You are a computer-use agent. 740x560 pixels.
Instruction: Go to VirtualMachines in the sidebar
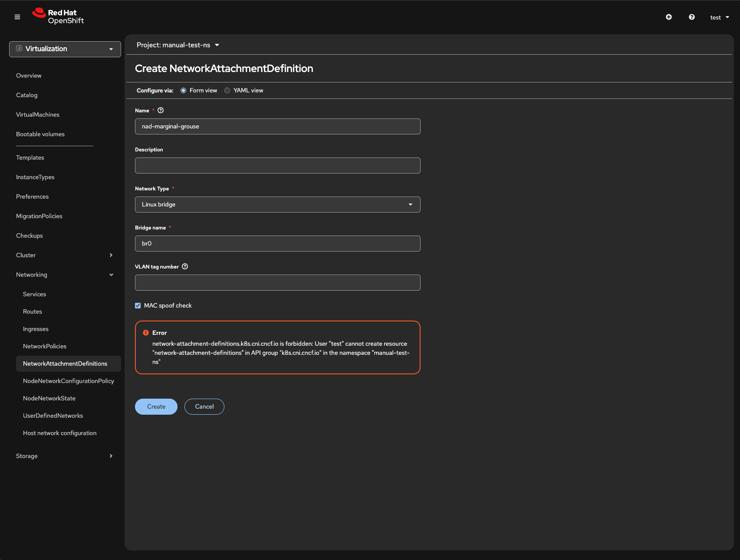click(x=38, y=115)
